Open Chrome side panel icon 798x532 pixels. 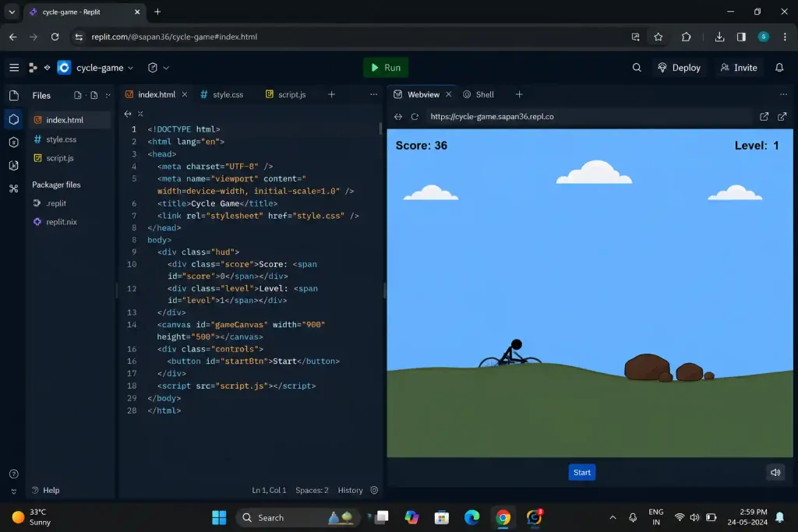(x=741, y=37)
